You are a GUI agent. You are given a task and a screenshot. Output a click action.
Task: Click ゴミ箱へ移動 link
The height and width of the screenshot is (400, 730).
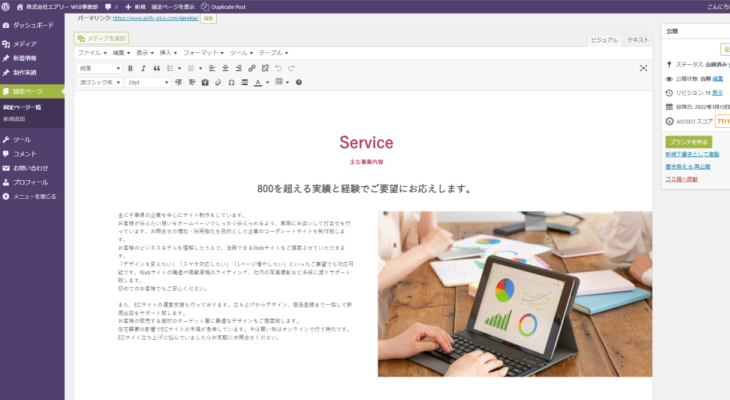(681, 179)
